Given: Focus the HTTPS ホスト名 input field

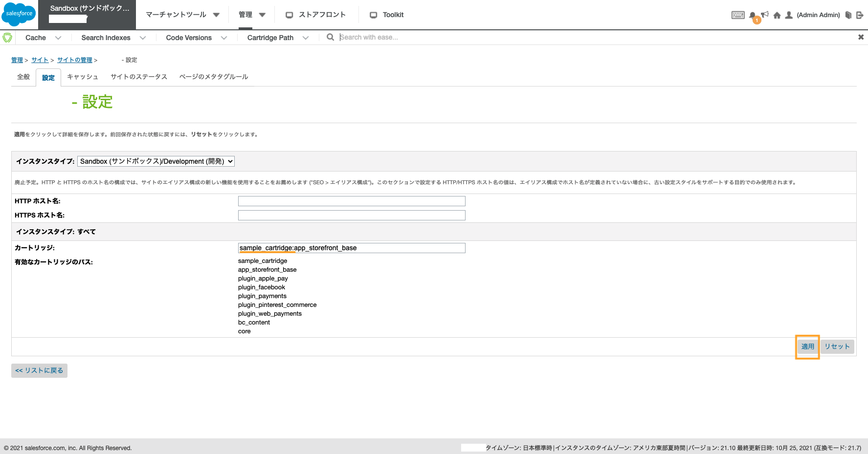Looking at the screenshot, I should [x=351, y=215].
